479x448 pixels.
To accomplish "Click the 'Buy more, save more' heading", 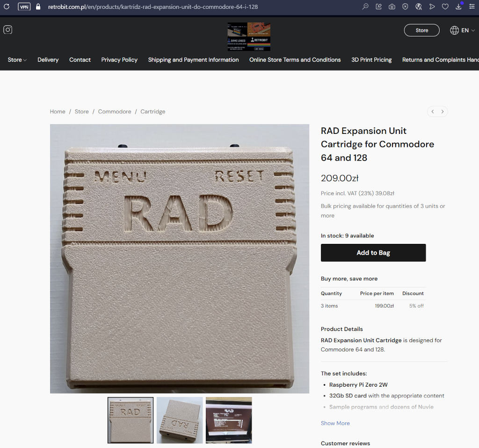I will [349, 279].
